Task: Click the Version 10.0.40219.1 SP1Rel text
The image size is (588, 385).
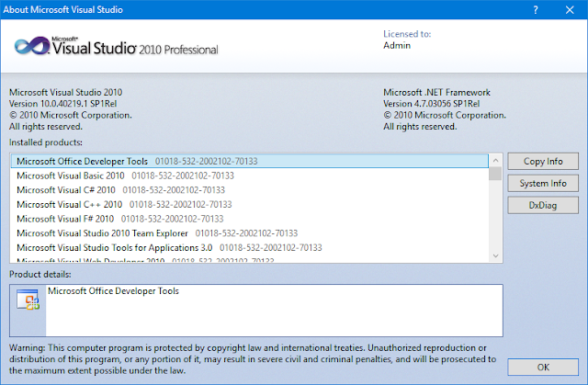Action: [x=63, y=104]
